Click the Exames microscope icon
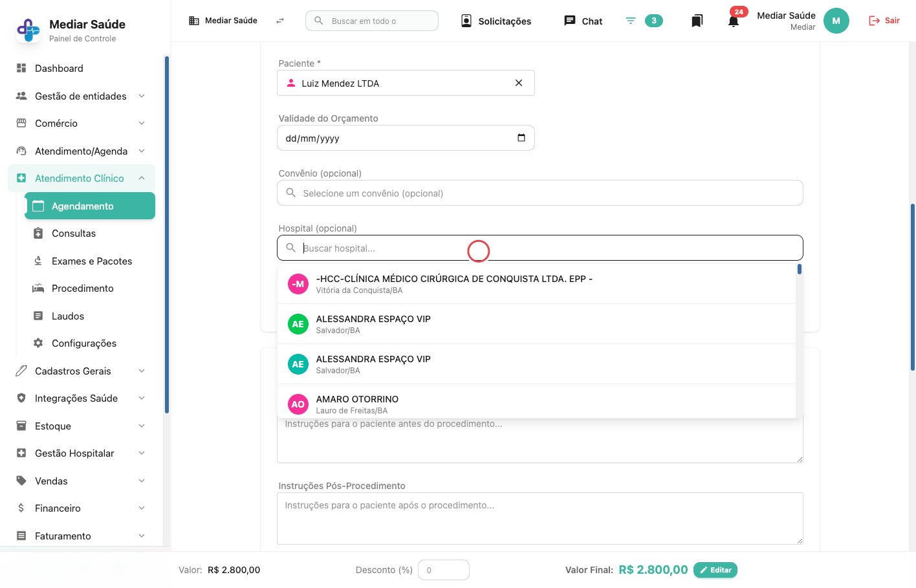 tap(38, 261)
